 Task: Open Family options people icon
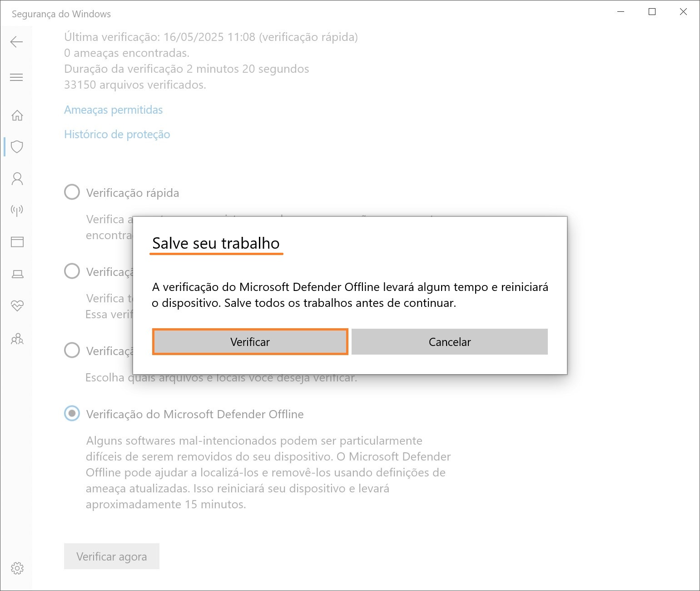[17, 339]
